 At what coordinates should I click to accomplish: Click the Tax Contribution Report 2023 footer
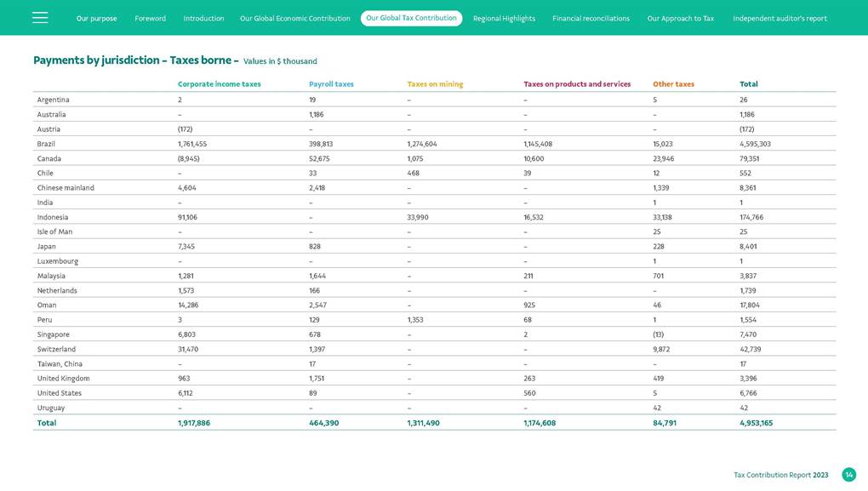coord(780,475)
